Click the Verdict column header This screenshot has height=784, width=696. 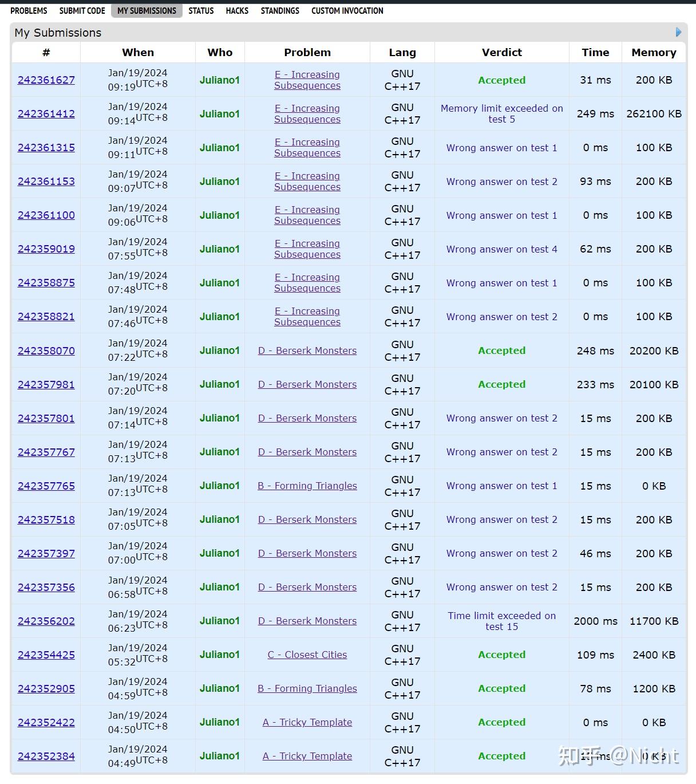501,52
